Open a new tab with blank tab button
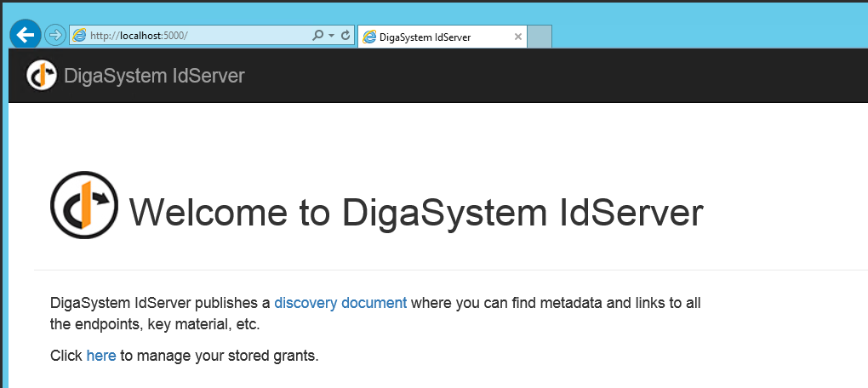The image size is (868, 388). click(540, 37)
